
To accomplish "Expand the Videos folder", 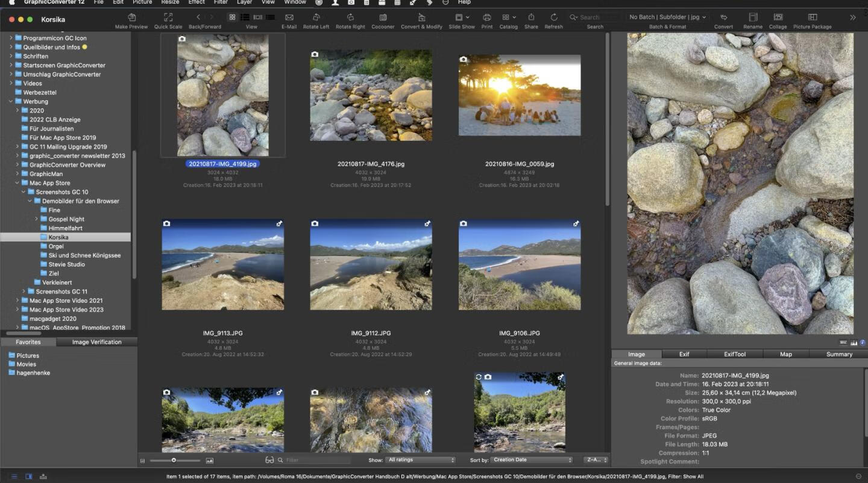I will (11, 83).
